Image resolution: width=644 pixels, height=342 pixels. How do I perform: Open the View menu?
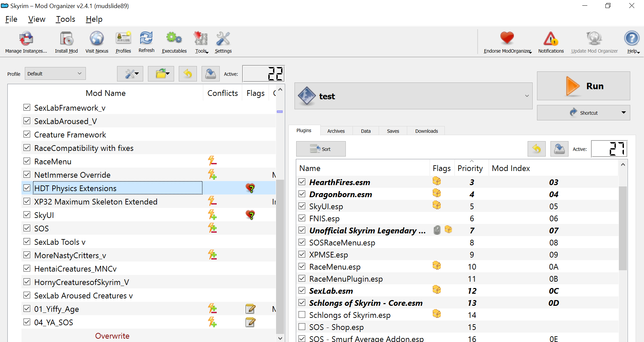(x=37, y=19)
